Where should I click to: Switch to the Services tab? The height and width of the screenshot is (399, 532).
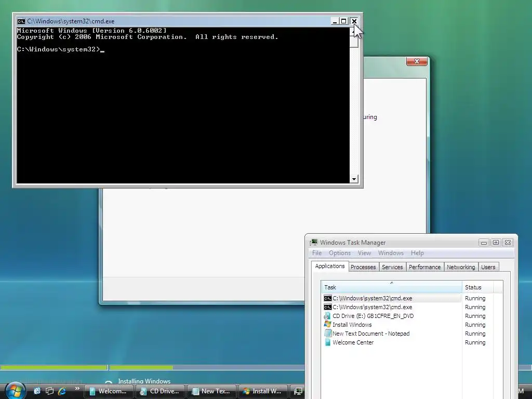pos(392,267)
